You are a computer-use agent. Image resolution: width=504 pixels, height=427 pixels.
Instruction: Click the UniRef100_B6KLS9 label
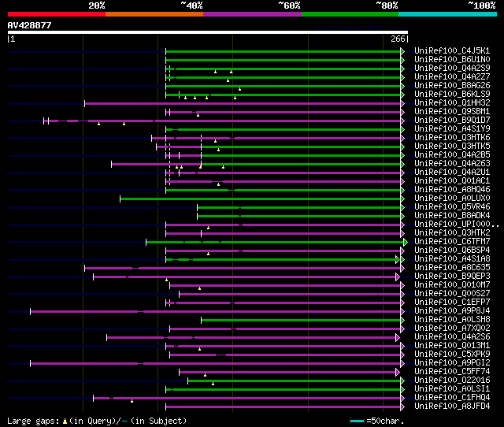452,95
